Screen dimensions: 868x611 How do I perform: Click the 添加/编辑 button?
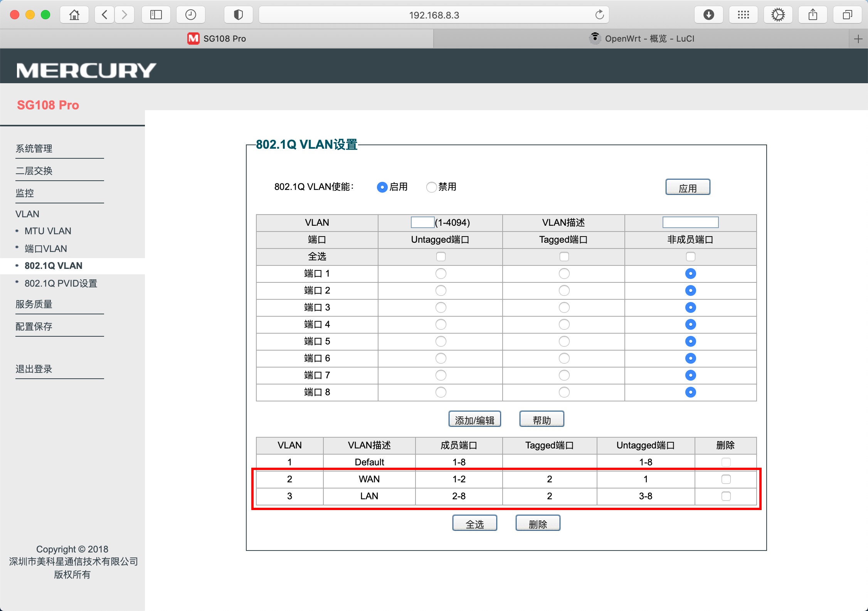coord(474,419)
